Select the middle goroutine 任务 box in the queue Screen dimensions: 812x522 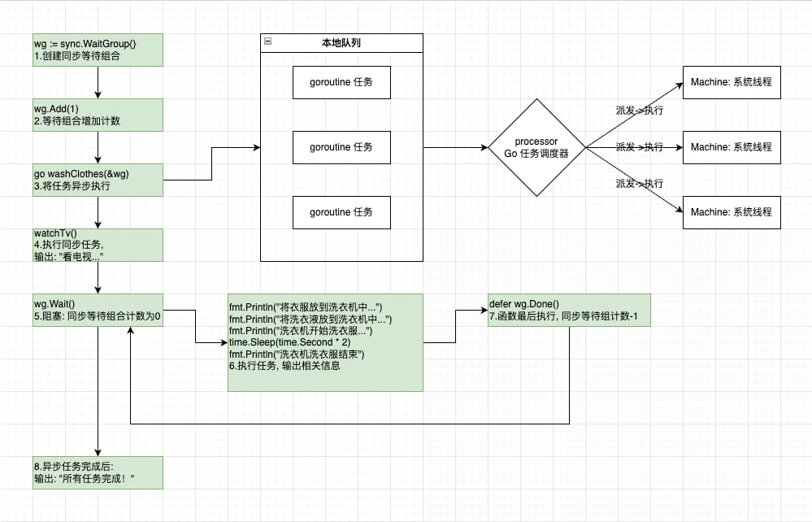pyautogui.click(x=341, y=148)
